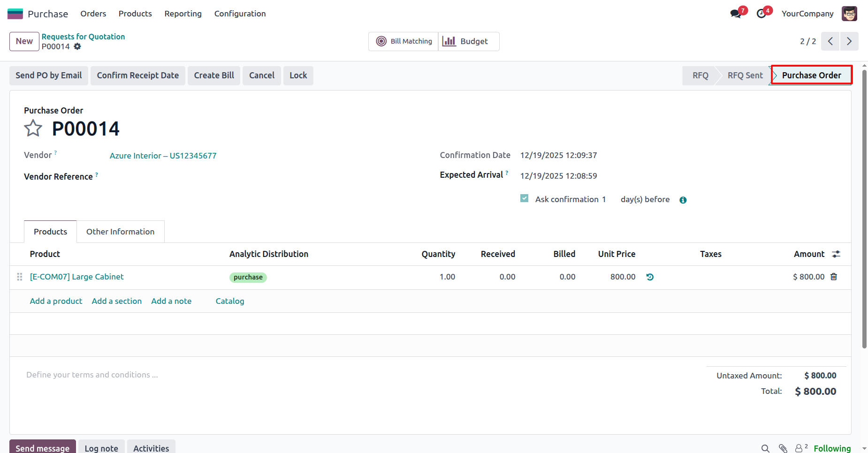
Task: Star purchase order P00014 as favorite
Action: (33, 128)
